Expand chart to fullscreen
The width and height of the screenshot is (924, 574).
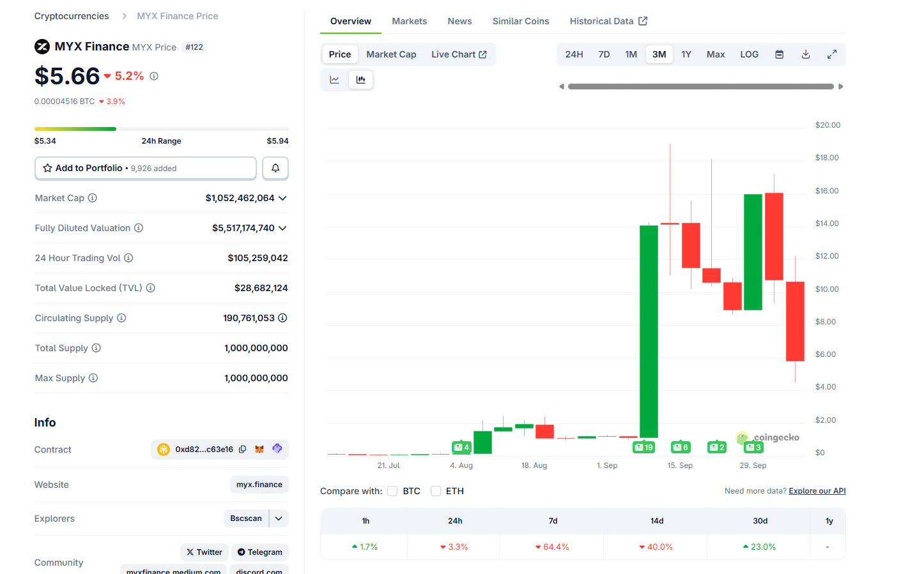click(x=831, y=54)
